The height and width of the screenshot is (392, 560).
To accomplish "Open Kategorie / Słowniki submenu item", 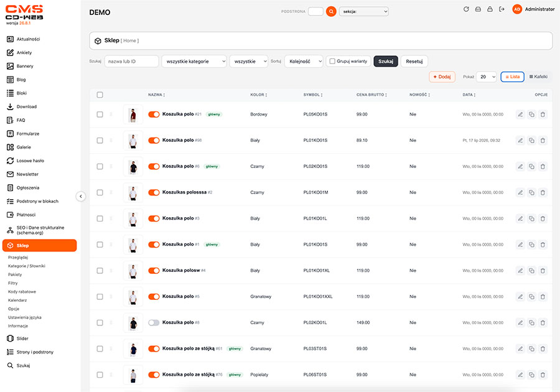I will click(x=27, y=266).
